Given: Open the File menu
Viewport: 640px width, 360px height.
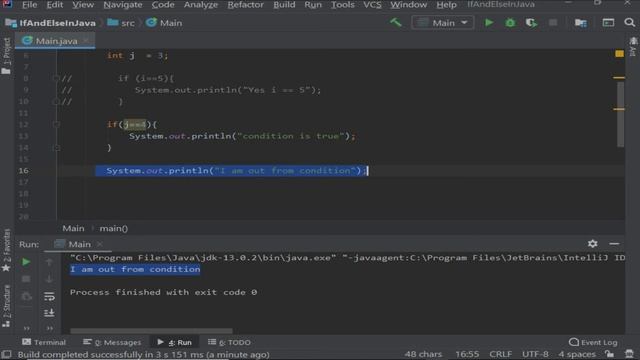Looking at the screenshot, I should coord(29,5).
